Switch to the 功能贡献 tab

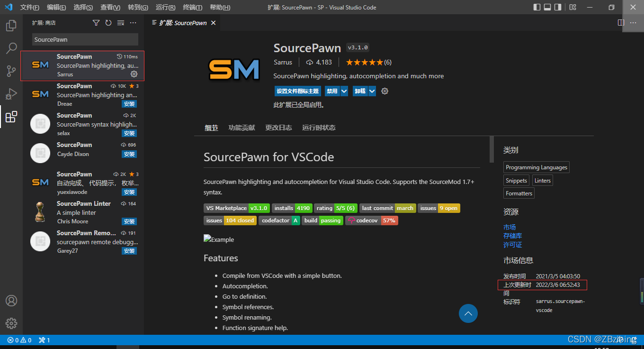pyautogui.click(x=241, y=128)
